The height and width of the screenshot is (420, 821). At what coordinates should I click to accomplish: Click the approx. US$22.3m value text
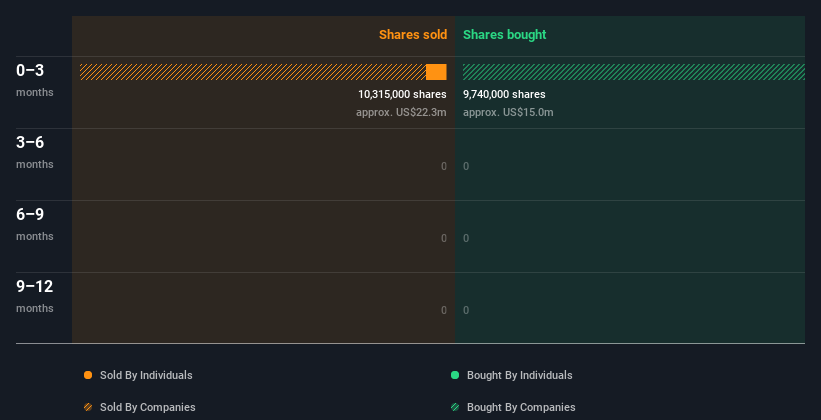(x=401, y=112)
